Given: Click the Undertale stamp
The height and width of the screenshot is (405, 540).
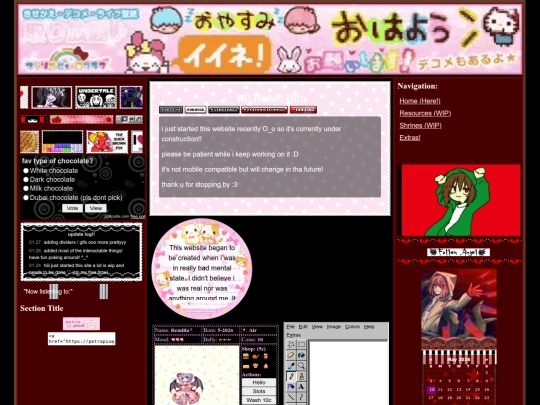Looking at the screenshot, I should click(x=96, y=97).
